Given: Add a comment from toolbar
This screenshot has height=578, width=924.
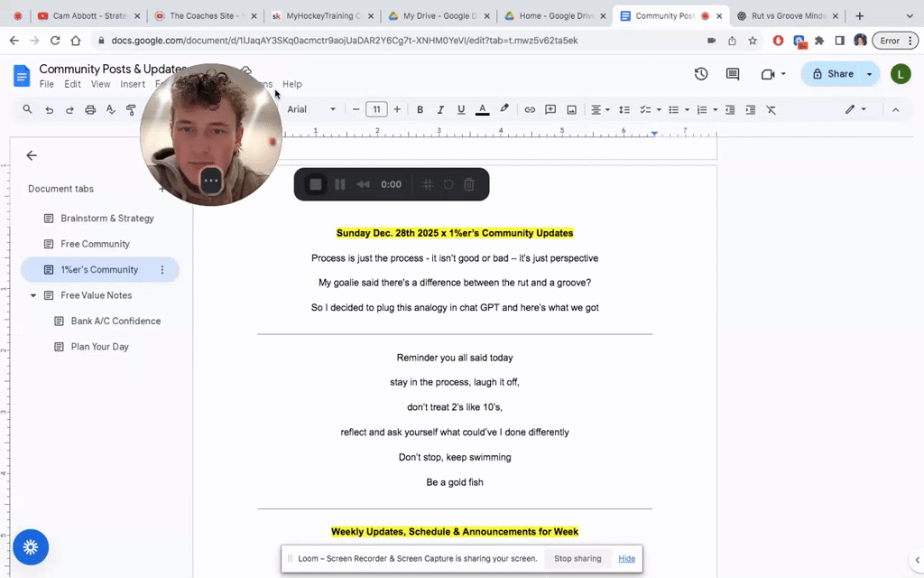Looking at the screenshot, I should pos(550,109).
